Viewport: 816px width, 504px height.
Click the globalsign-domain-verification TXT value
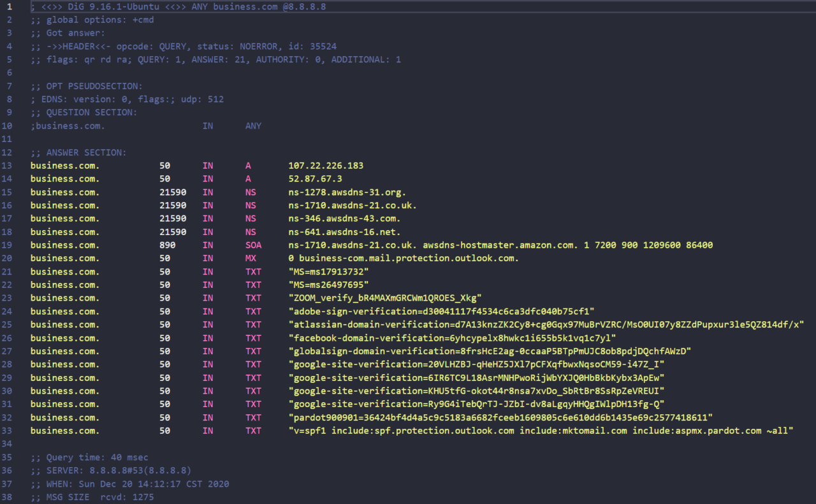click(x=490, y=351)
